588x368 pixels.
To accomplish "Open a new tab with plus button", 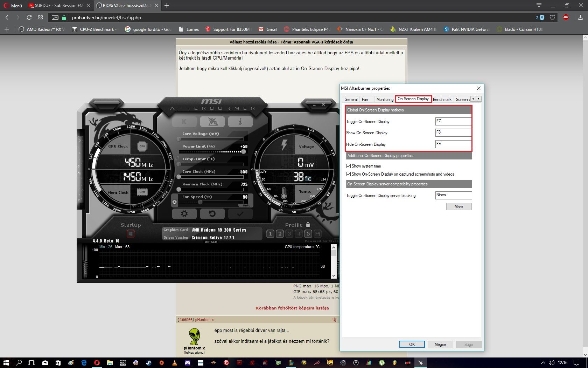I will 167,6.
